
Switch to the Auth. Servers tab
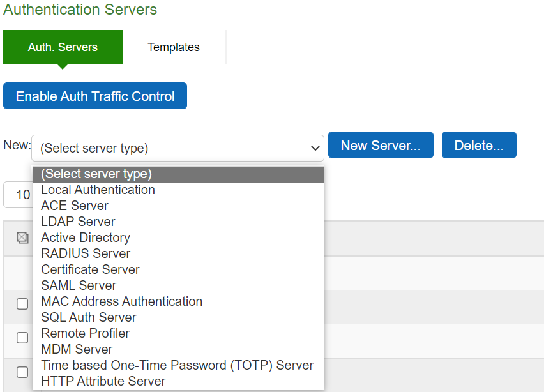63,47
